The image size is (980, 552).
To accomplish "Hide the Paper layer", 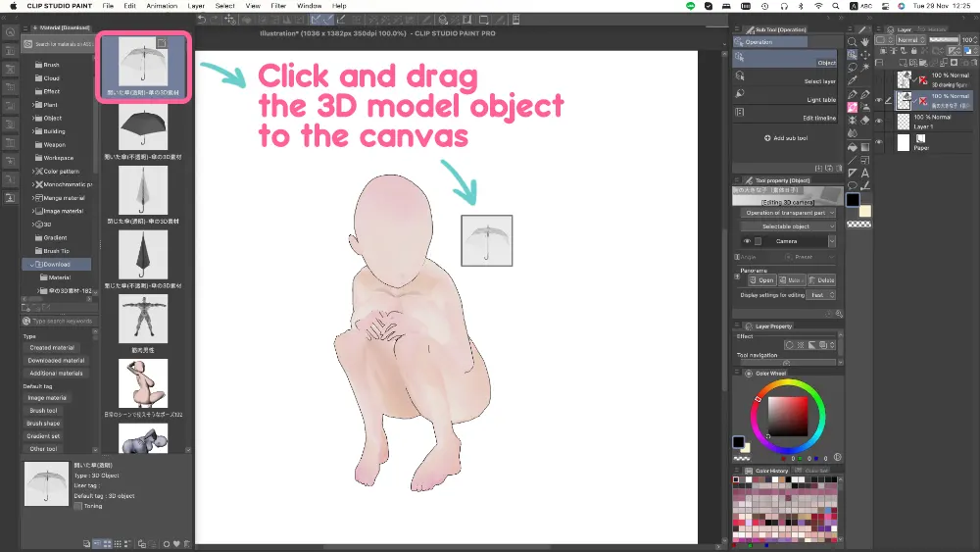I will click(x=879, y=142).
